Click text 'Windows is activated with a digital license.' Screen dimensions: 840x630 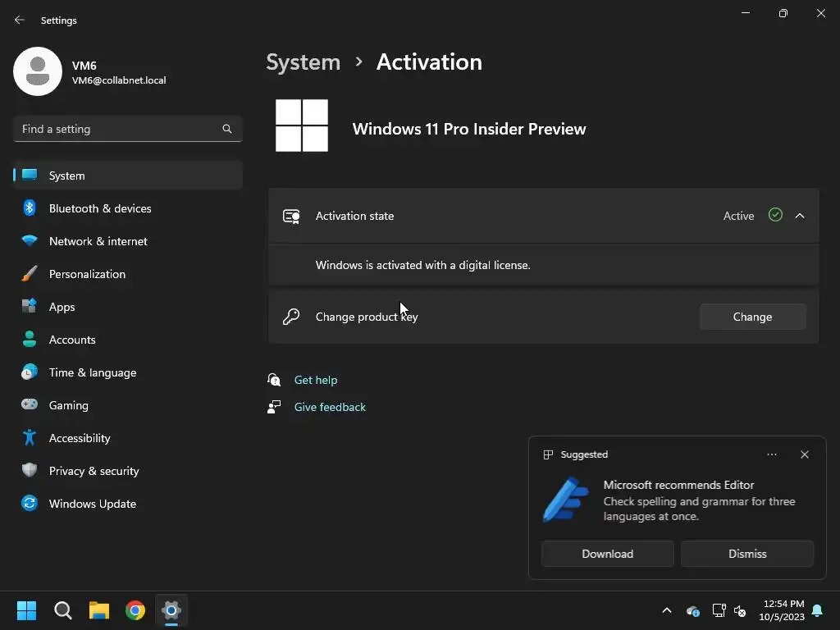pos(422,265)
